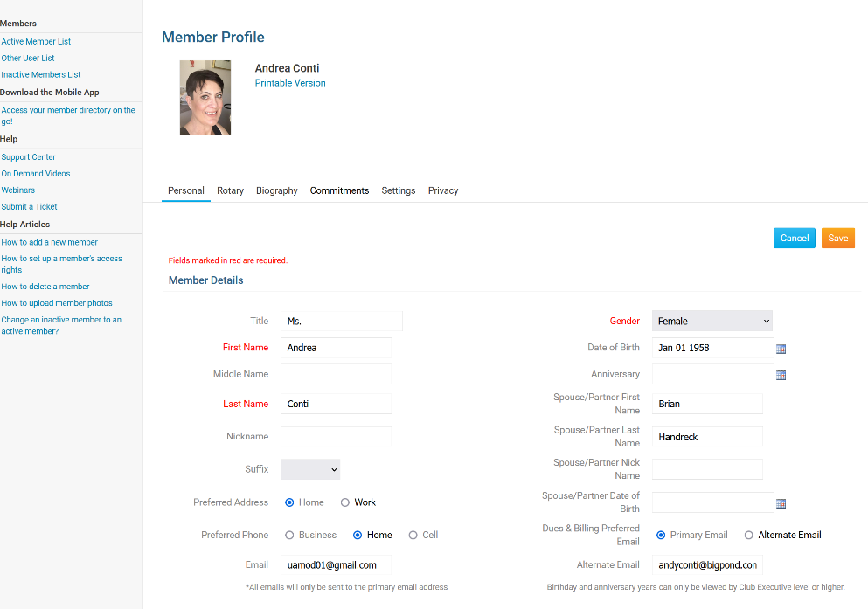This screenshot has height=609, width=868.
Task: Select Home as Preferred Address
Action: (289, 502)
